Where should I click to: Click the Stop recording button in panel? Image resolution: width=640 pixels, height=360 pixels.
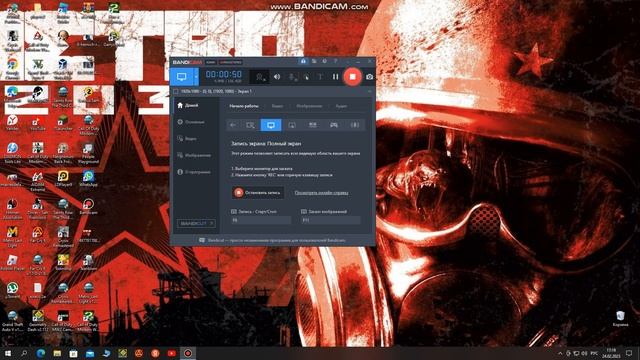coord(258,193)
